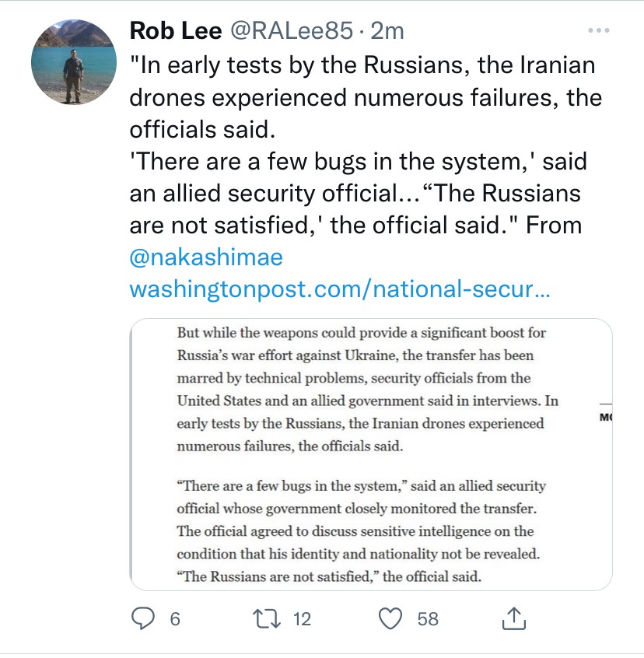Click the reply count 6

click(x=174, y=619)
